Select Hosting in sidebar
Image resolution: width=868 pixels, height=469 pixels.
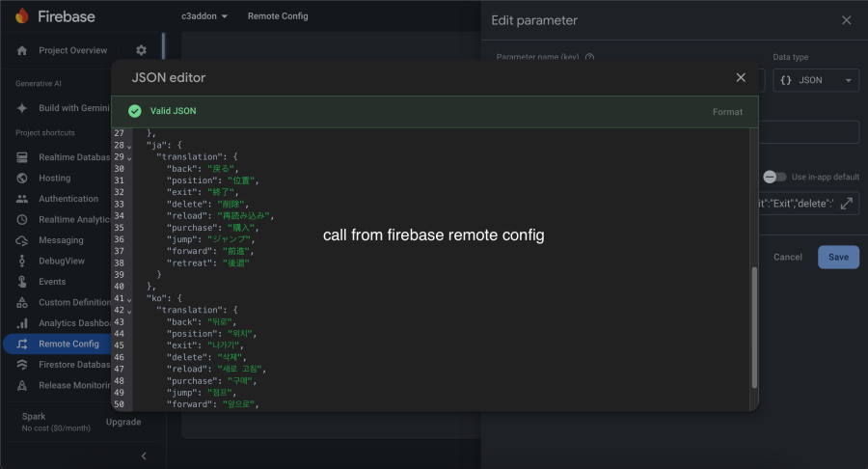55,179
